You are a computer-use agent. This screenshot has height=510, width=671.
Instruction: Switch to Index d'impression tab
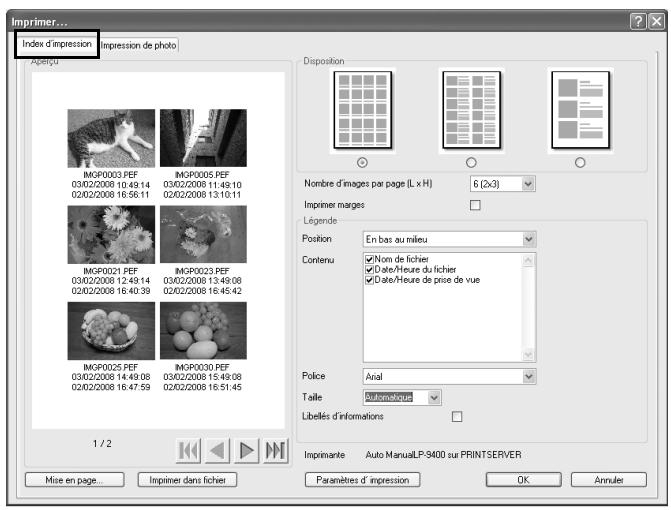(x=57, y=44)
